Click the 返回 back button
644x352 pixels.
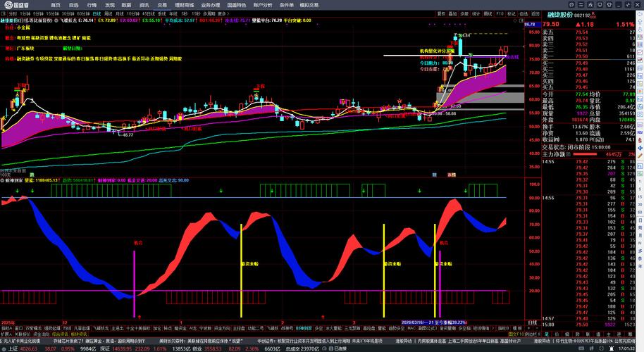tap(535, 13)
